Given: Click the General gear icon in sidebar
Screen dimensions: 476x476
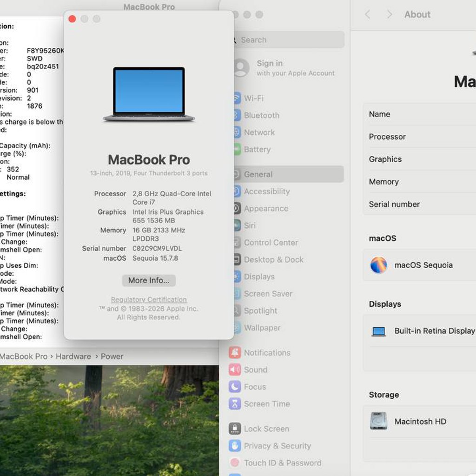Looking at the screenshot, I should tap(237, 174).
